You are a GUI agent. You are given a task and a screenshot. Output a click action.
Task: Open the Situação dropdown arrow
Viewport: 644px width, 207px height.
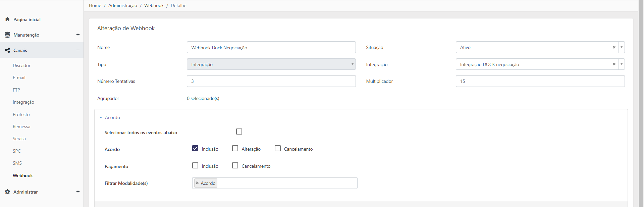point(622,47)
